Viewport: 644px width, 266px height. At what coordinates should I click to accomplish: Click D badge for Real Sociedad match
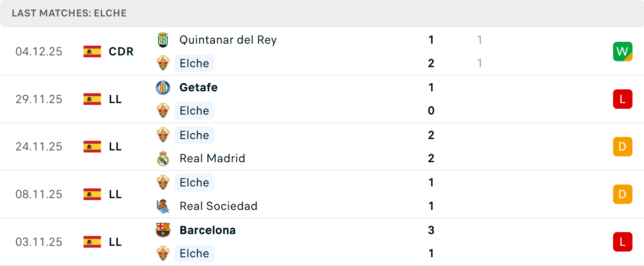pos(623,194)
